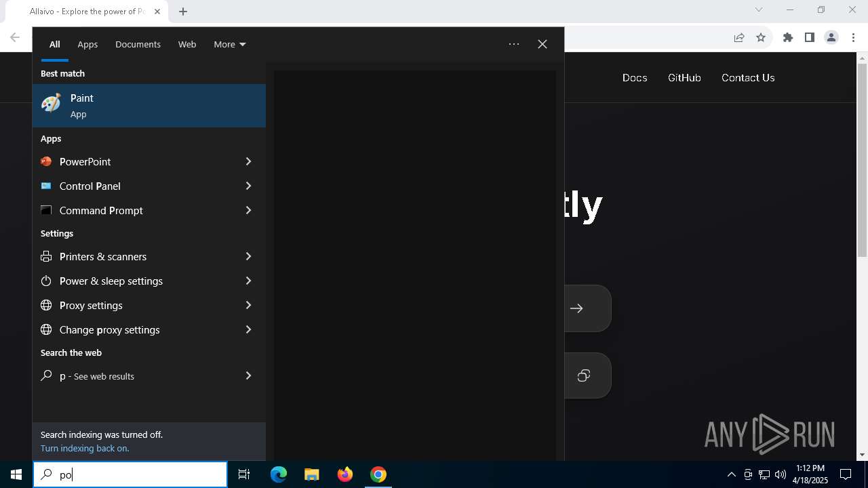This screenshot has width=868, height=488.
Task: Select the Allaivo browser tab
Action: [87, 12]
